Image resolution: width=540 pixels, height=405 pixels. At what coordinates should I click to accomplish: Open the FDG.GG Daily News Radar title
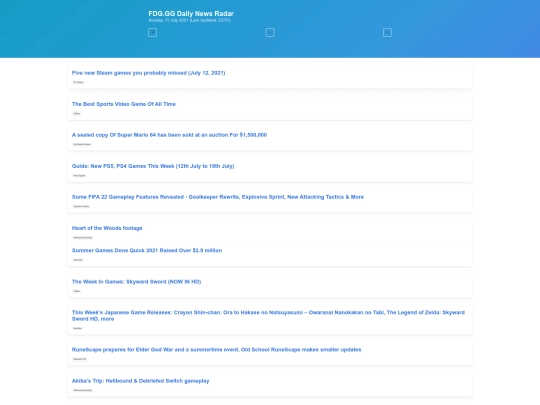tap(191, 13)
